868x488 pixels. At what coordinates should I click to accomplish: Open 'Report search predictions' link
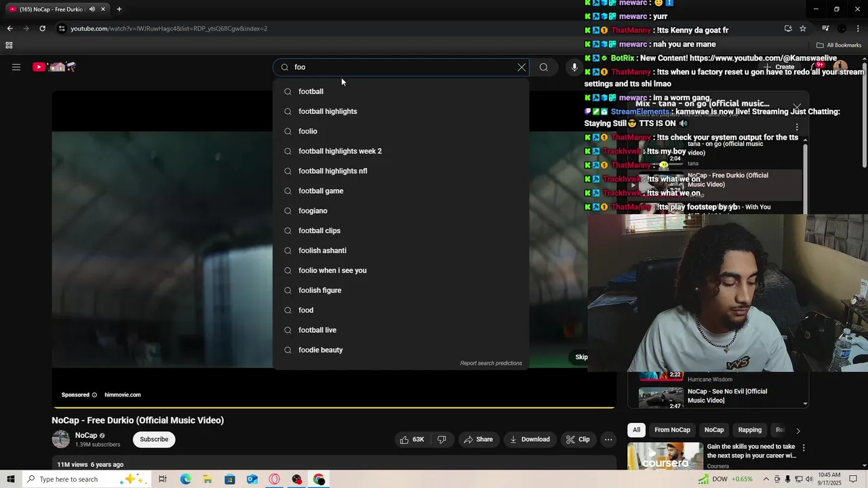click(491, 363)
